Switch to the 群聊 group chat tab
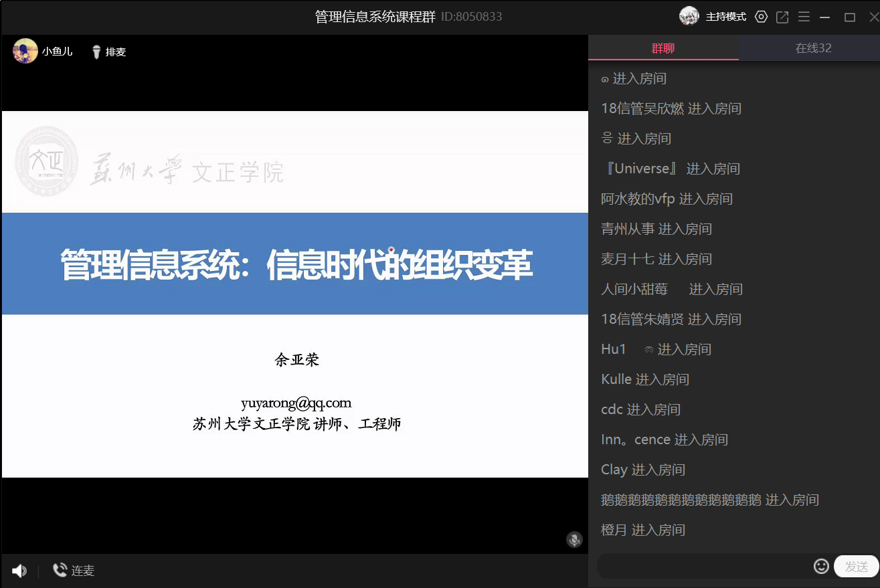Image resolution: width=880 pixels, height=588 pixels. click(x=663, y=48)
